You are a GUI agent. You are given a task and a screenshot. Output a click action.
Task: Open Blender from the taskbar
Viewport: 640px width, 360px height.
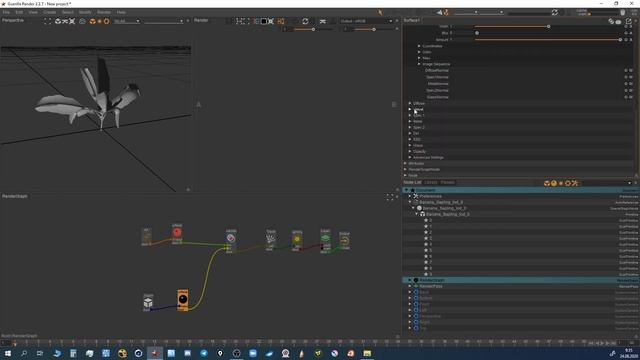coord(122,353)
